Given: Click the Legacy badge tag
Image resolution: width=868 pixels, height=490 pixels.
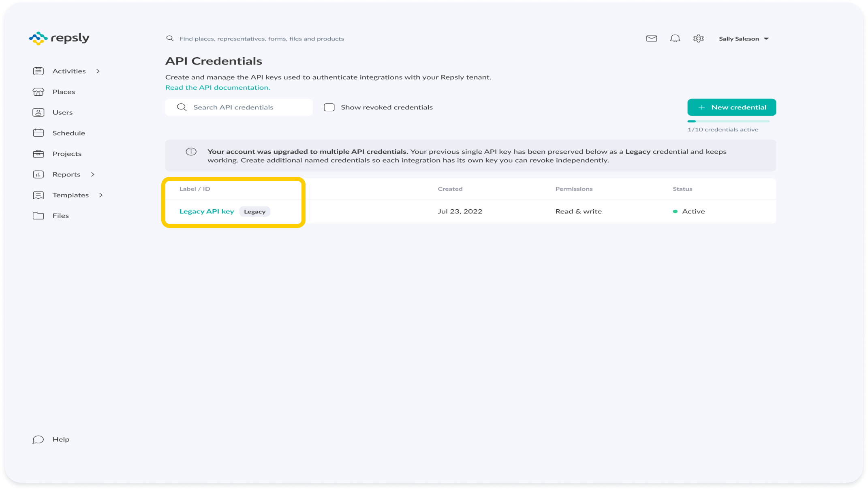Looking at the screenshot, I should click(x=254, y=211).
